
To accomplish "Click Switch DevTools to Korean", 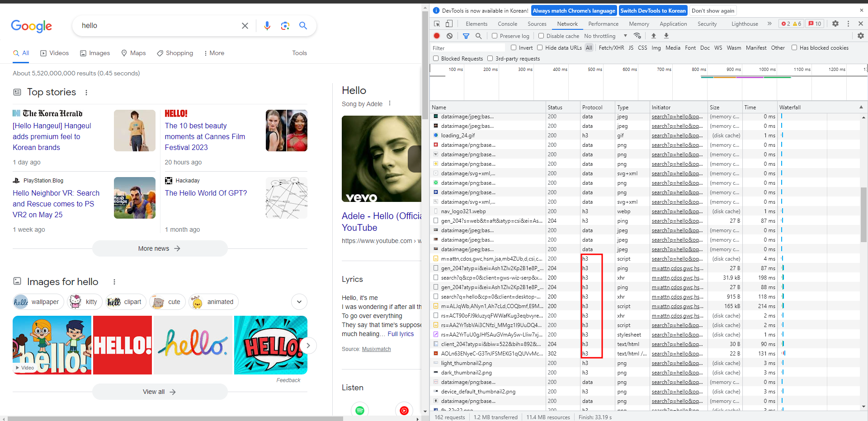I will coord(653,10).
